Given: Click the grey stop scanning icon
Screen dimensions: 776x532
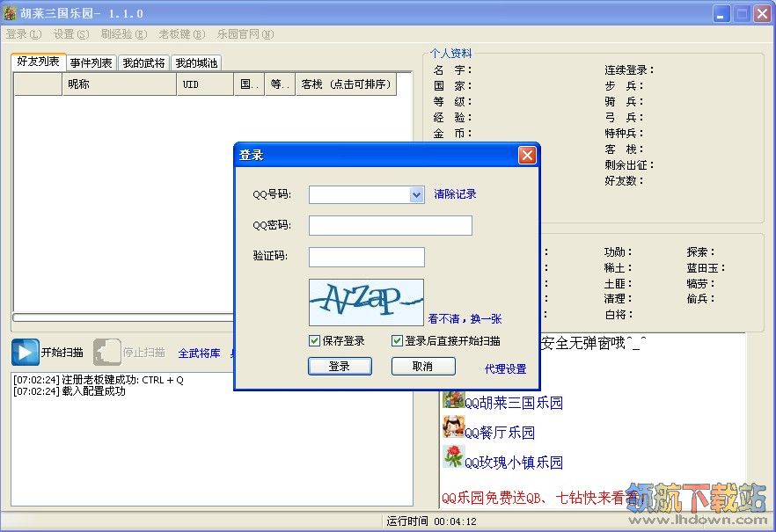Looking at the screenshot, I should coord(107,352).
